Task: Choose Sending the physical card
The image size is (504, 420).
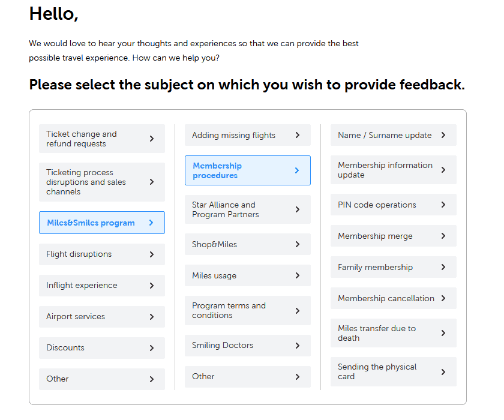Action: [x=393, y=371]
